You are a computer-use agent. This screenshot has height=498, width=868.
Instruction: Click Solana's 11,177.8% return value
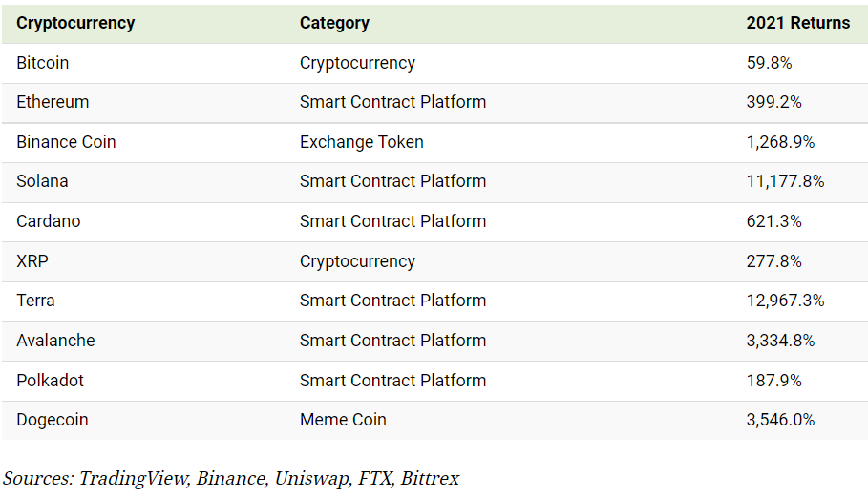click(785, 181)
